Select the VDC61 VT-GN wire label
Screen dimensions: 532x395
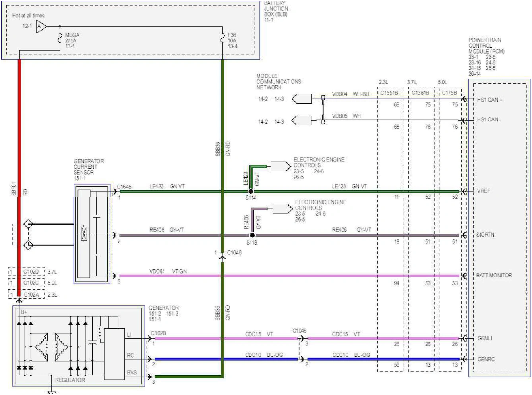coord(168,271)
